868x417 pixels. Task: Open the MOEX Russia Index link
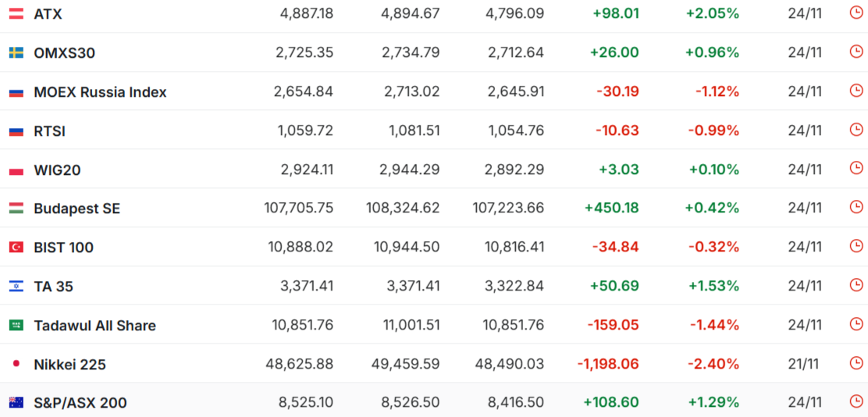click(100, 92)
